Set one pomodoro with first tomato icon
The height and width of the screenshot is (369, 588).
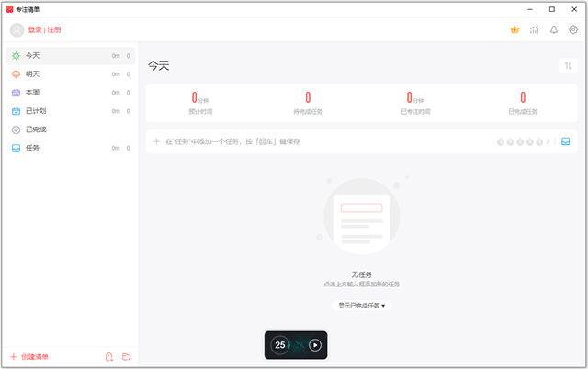coord(500,142)
